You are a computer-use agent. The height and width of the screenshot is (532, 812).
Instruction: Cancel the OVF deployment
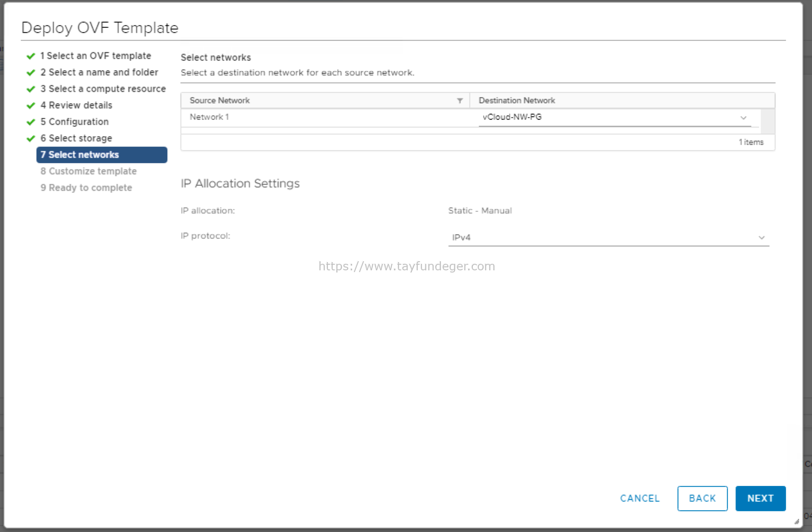(x=640, y=498)
